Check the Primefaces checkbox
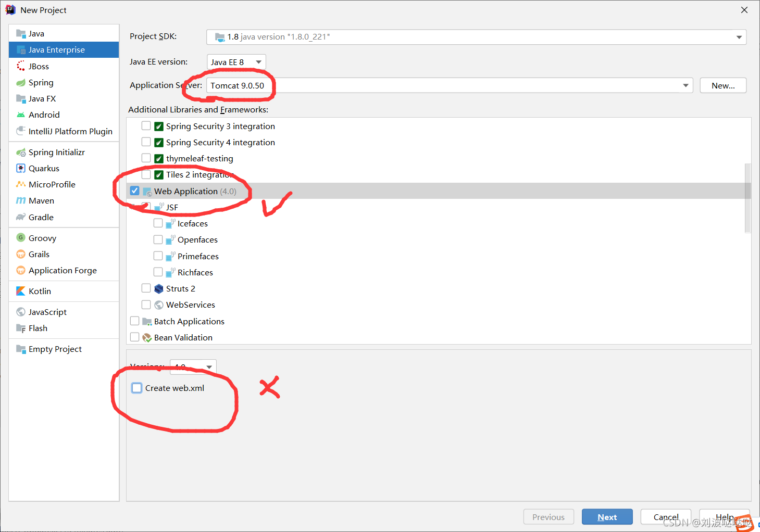Image resolution: width=760 pixels, height=532 pixels. [x=158, y=256]
